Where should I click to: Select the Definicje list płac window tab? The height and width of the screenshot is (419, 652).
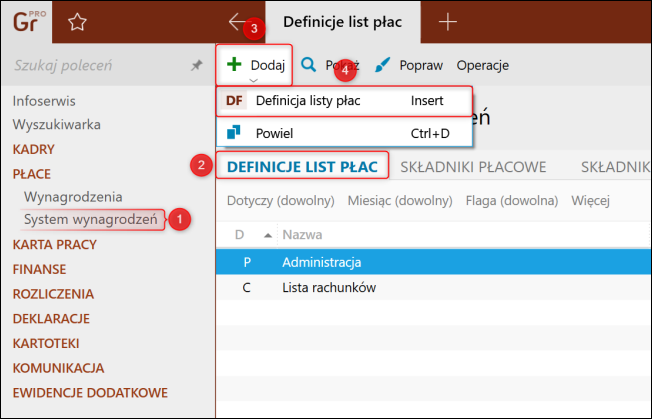[343, 22]
